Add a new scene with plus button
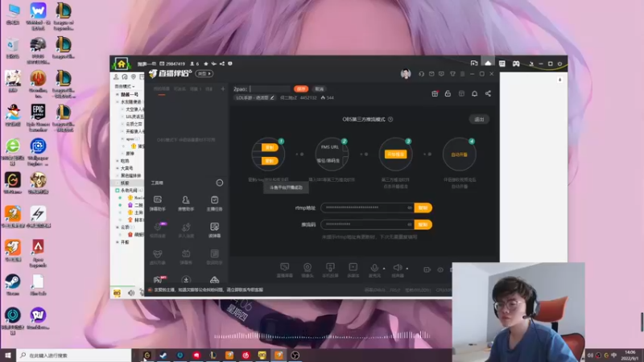644x362 pixels. [x=223, y=88]
